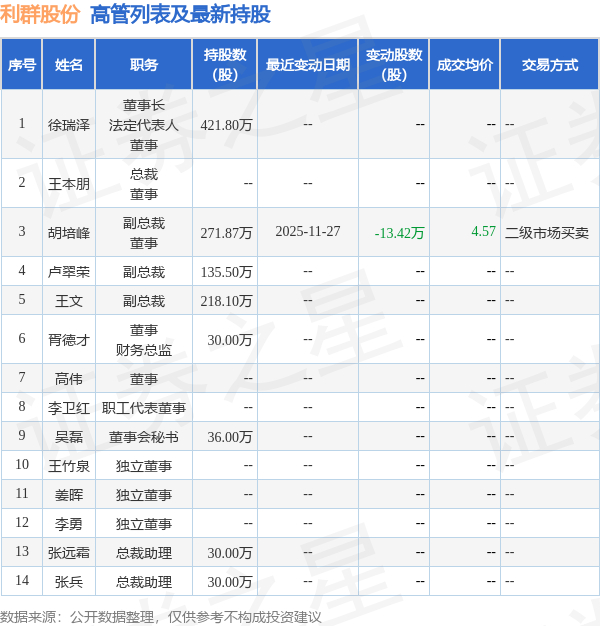Click the 421.80万 shareholding value
The image size is (600, 626).
tap(226, 125)
